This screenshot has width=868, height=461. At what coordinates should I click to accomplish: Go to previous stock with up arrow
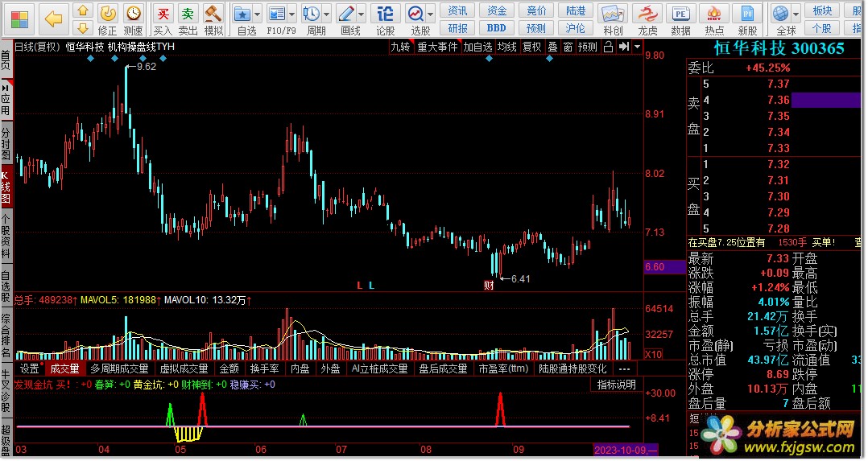(x=83, y=10)
